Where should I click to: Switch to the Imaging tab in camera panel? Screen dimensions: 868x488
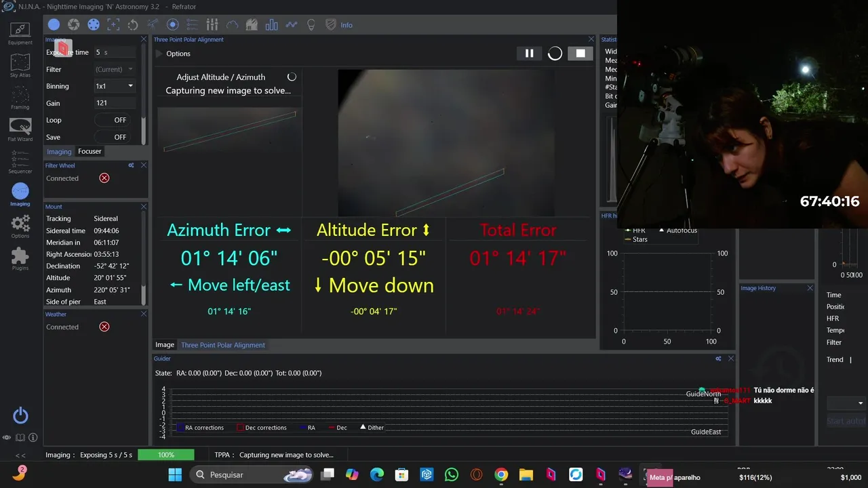(59, 152)
